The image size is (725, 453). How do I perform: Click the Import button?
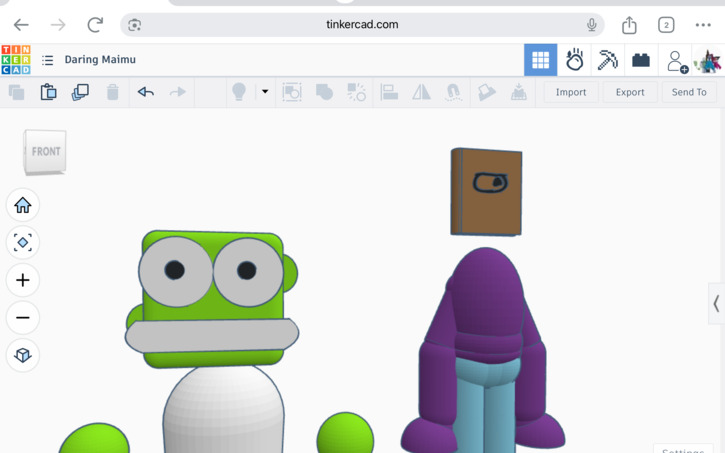point(571,92)
